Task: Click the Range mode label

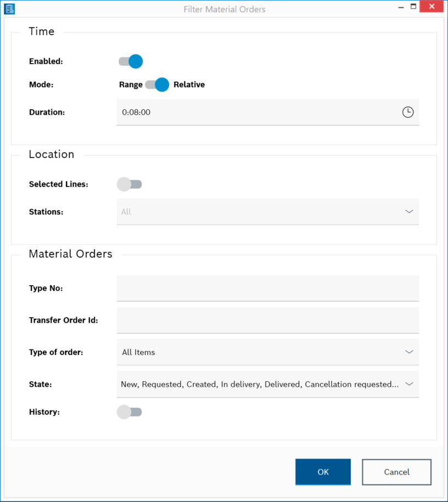Action: pos(131,85)
